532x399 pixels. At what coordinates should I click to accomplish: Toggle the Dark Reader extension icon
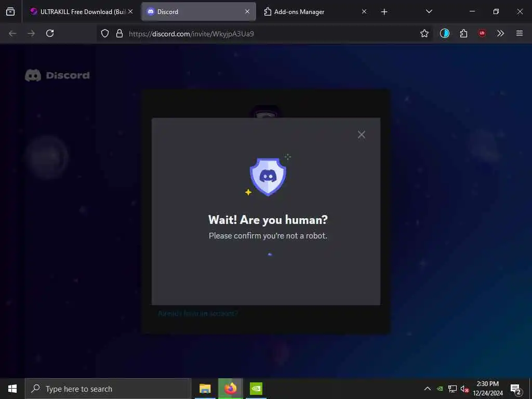(x=445, y=33)
